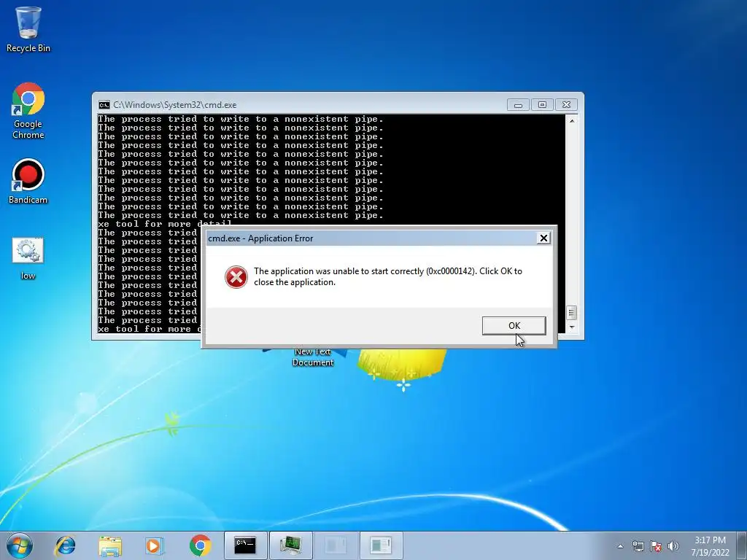747x560 pixels.
Task: Select the Bandicam desktop shortcut
Action: click(28, 182)
